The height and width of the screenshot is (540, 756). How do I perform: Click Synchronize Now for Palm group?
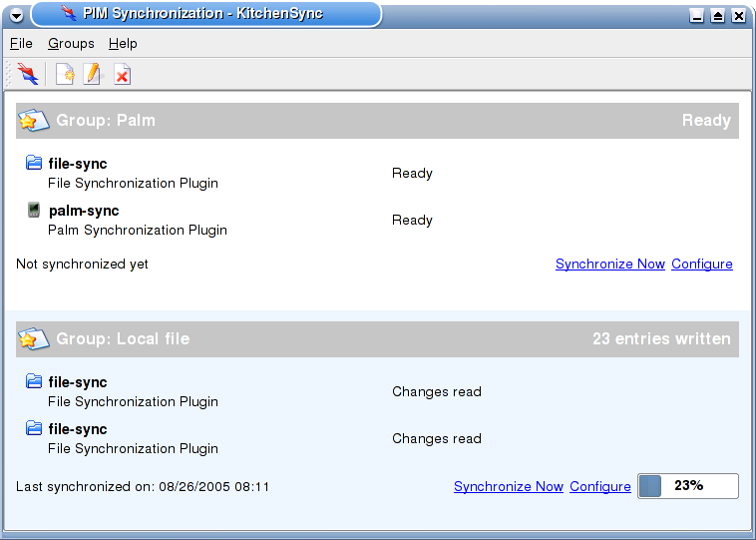coord(610,264)
